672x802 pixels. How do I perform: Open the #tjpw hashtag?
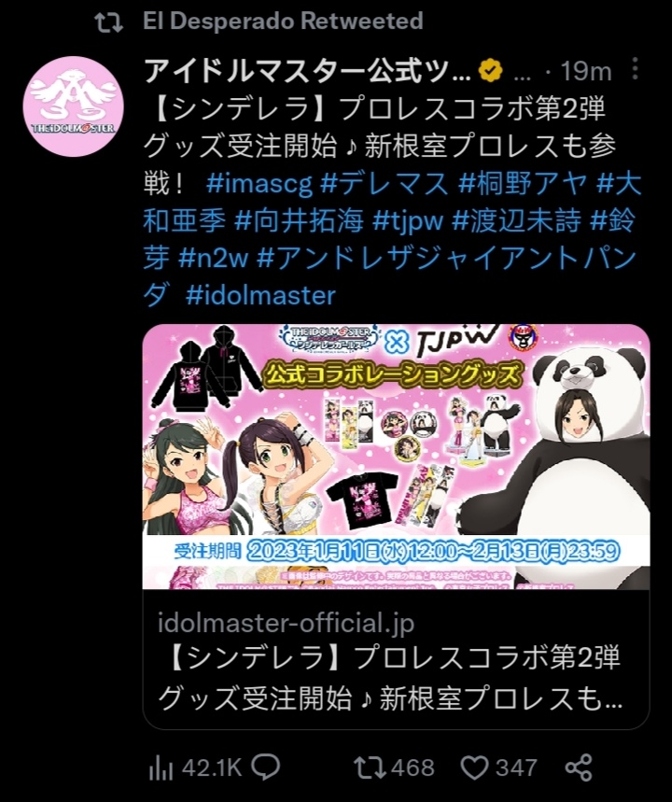coord(408,221)
